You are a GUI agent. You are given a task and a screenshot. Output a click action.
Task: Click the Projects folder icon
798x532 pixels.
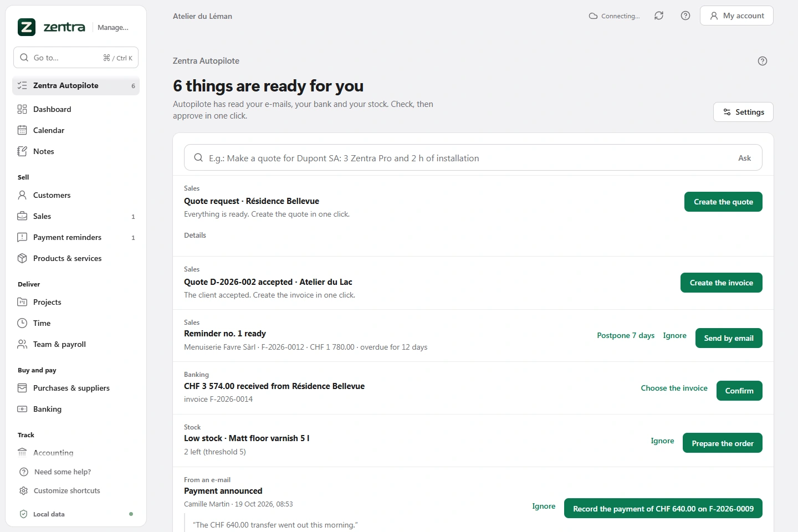(22, 302)
